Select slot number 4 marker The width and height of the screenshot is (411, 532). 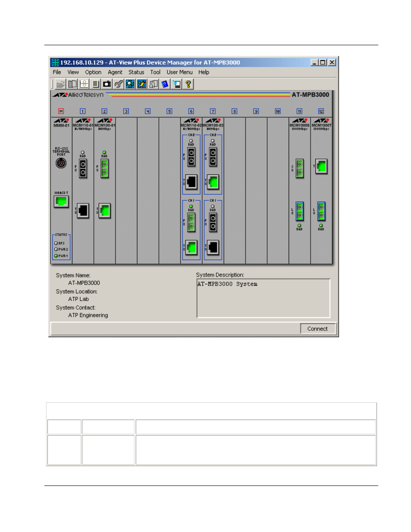(x=148, y=111)
